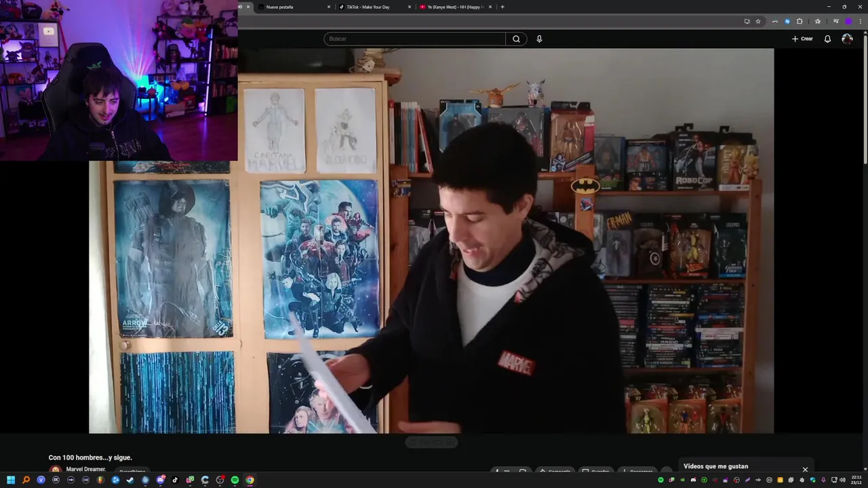Click the purple Chrome profile icon
This screenshot has width=868, height=488.
(848, 21)
